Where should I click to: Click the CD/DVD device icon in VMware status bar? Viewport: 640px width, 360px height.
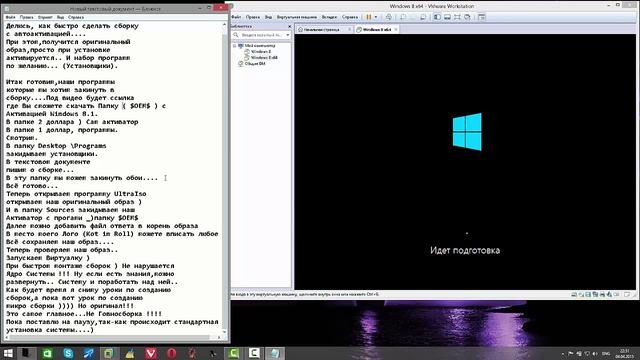coord(581,294)
